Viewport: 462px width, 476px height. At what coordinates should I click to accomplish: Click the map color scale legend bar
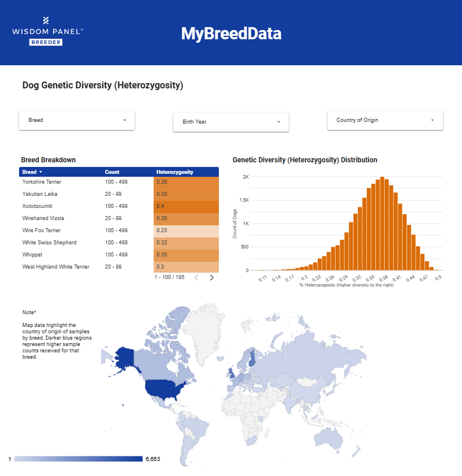tap(79, 459)
